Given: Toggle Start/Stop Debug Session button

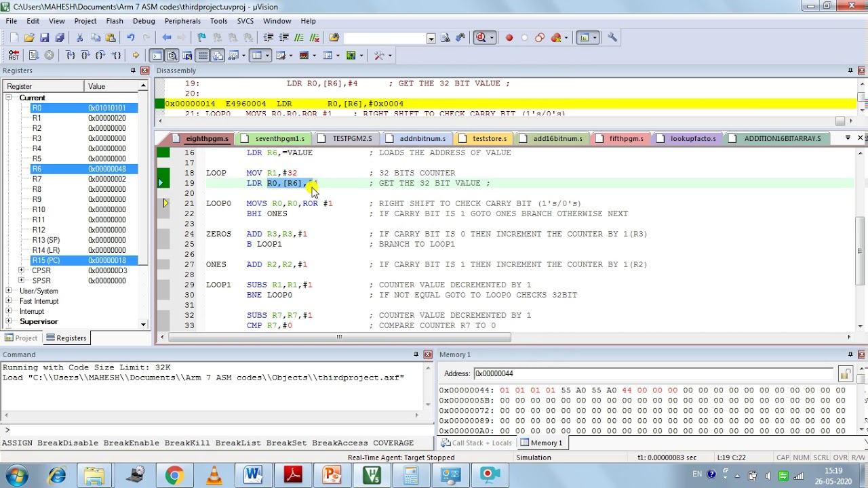Looking at the screenshot, I should 481,38.
